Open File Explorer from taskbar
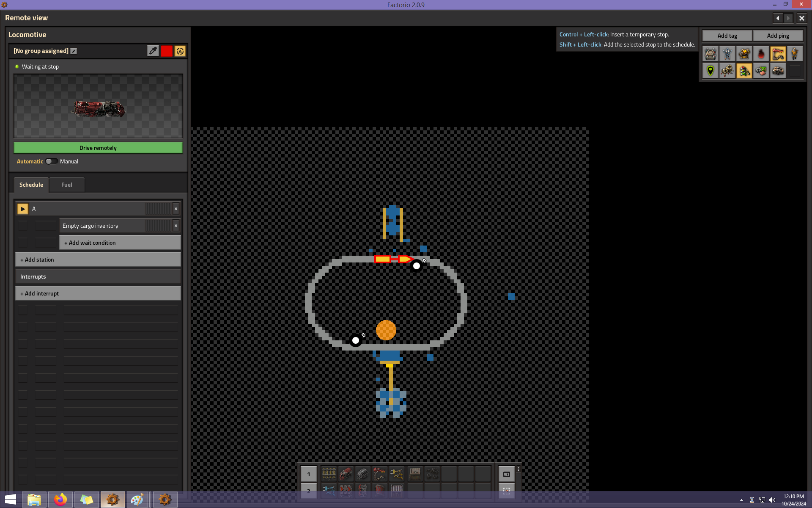The image size is (812, 508). (34, 500)
